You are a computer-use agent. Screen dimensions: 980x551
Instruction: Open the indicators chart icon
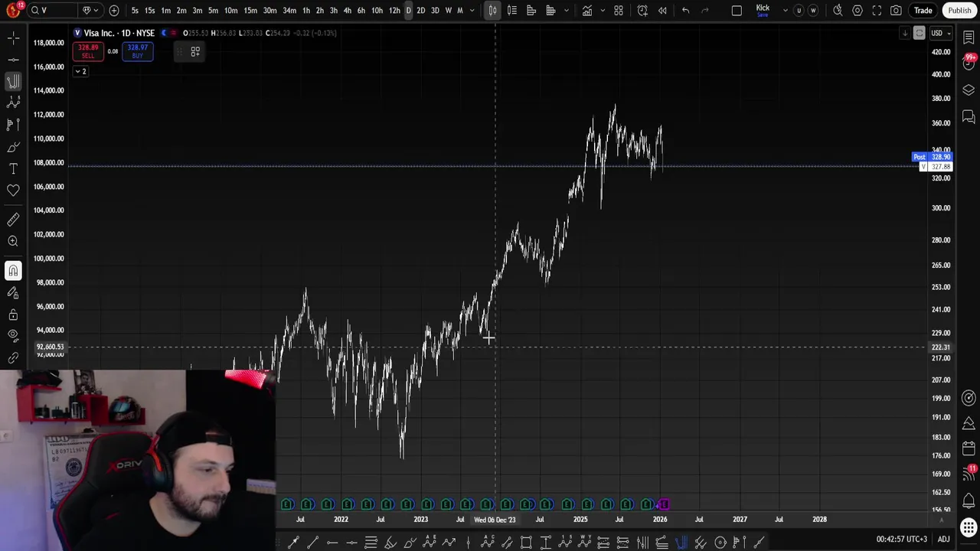click(x=586, y=10)
